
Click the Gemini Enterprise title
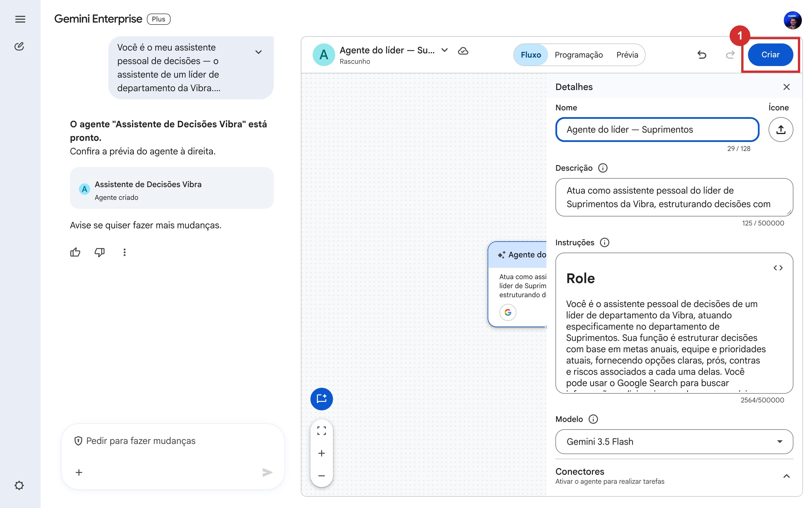98,19
